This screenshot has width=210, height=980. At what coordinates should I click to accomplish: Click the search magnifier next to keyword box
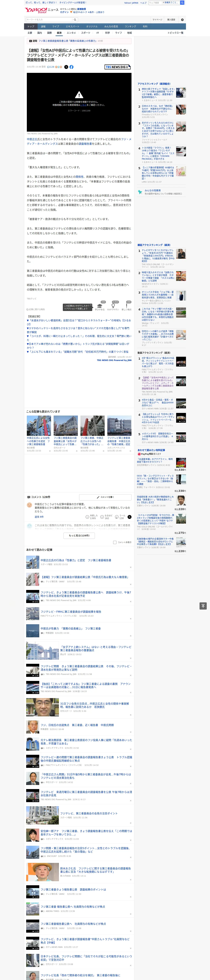[x=75, y=20]
